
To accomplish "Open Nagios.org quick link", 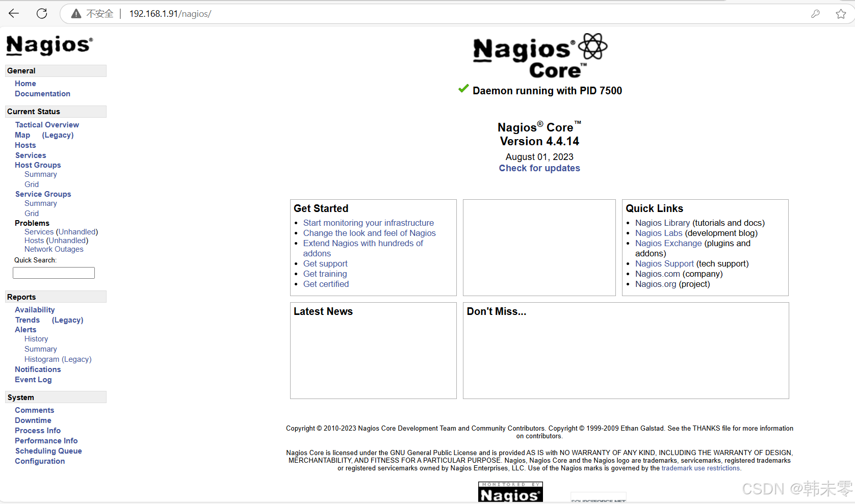I will click(656, 284).
